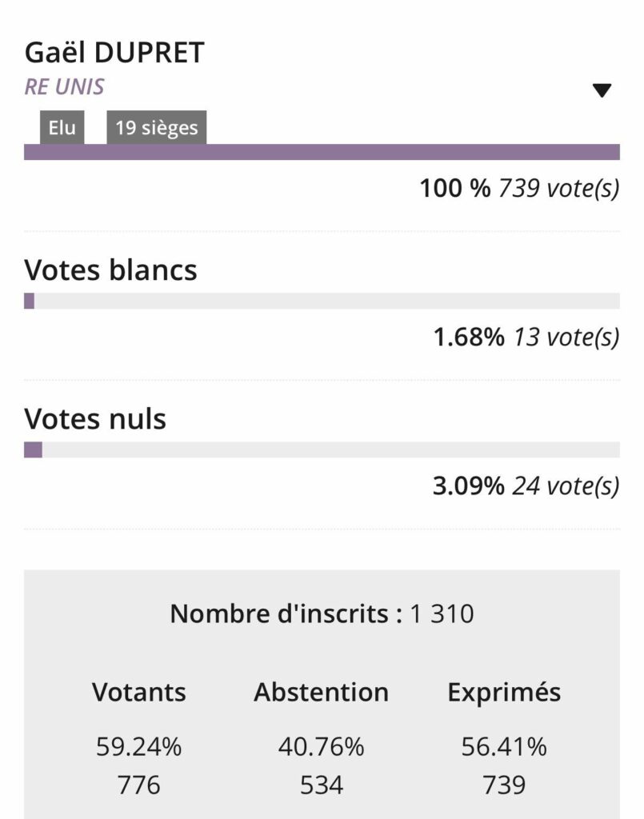This screenshot has width=644, height=819.
Task: Select the RE UNIS list label
Action: [64, 86]
